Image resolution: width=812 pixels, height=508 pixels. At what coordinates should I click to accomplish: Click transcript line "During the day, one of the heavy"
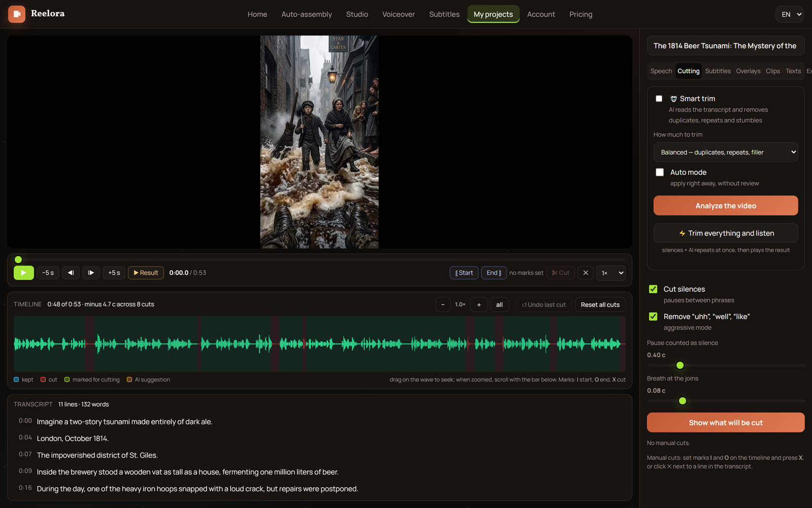coord(197,489)
